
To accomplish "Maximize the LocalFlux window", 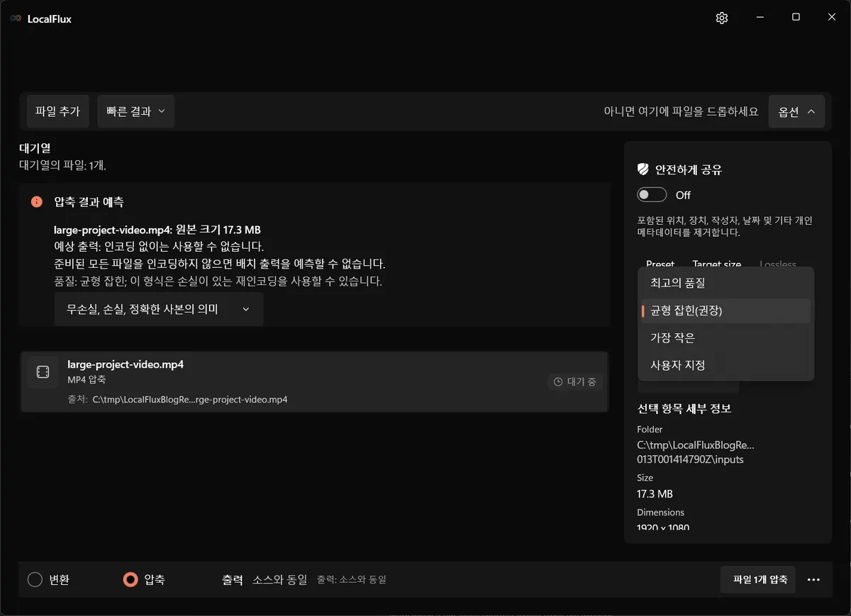I will point(796,18).
